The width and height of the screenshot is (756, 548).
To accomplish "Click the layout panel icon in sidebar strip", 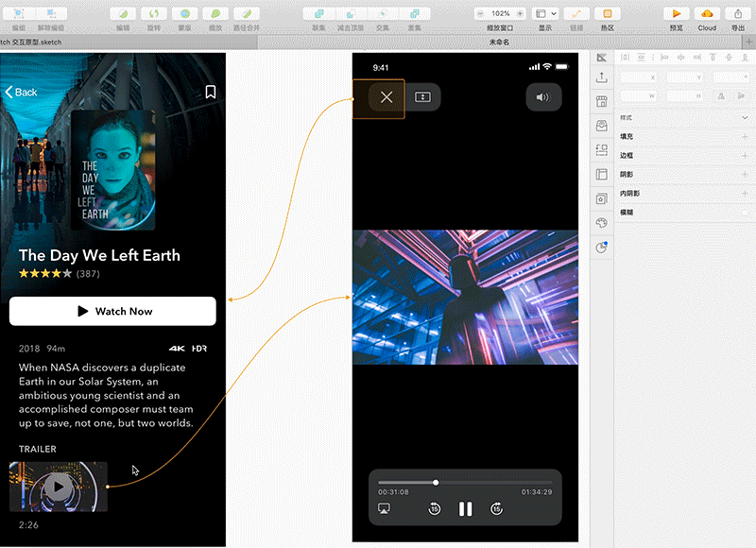I will point(601,174).
